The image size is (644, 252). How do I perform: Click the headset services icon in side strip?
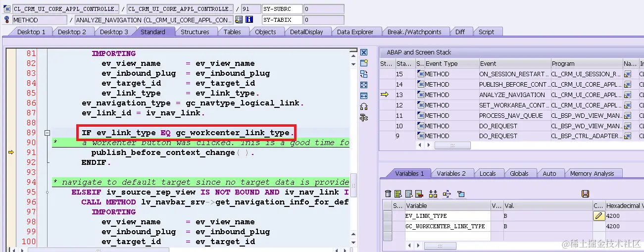click(x=364, y=106)
